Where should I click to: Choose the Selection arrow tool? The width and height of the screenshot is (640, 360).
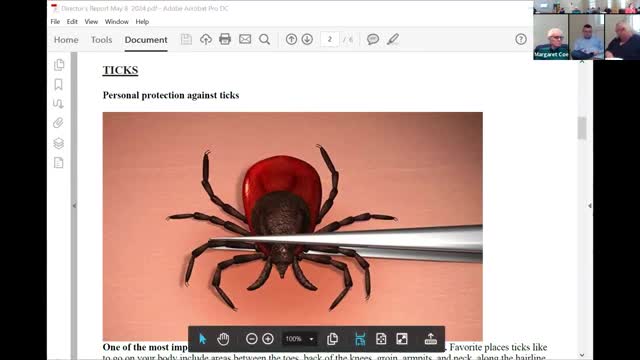tap(202, 339)
